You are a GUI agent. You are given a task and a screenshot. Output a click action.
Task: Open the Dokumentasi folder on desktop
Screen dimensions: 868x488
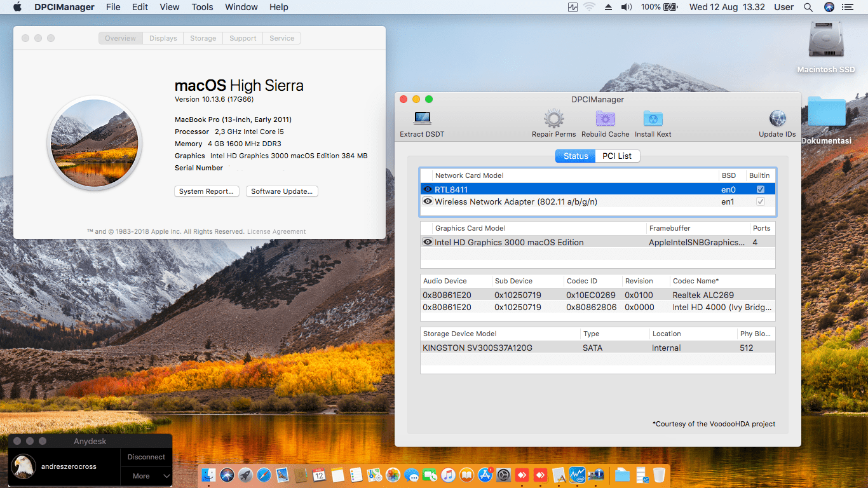826,113
